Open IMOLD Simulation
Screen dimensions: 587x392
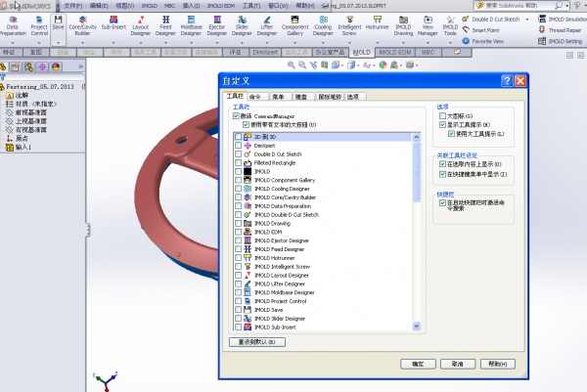coord(563,20)
